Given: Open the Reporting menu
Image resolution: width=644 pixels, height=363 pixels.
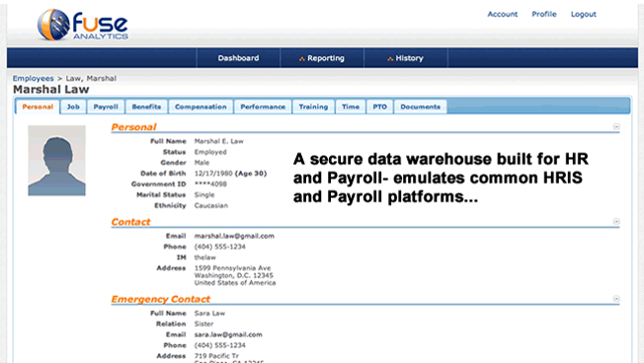Looking at the screenshot, I should point(322,58).
